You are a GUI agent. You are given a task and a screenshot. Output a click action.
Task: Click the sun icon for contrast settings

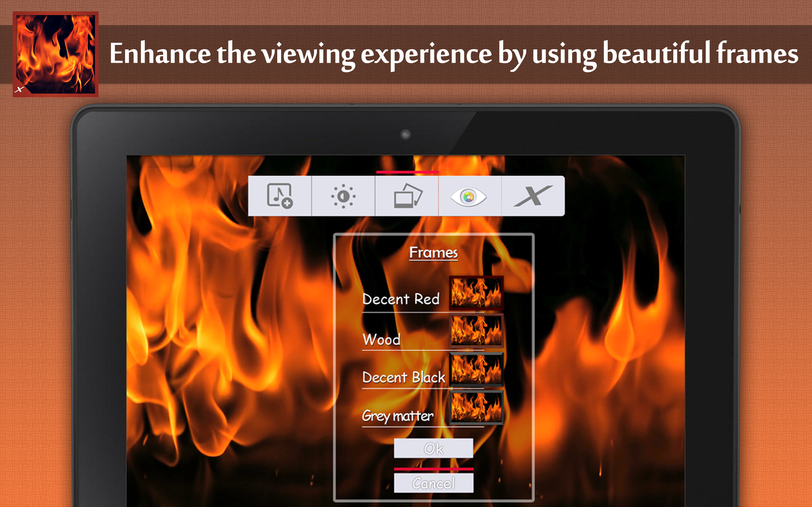coord(343,196)
